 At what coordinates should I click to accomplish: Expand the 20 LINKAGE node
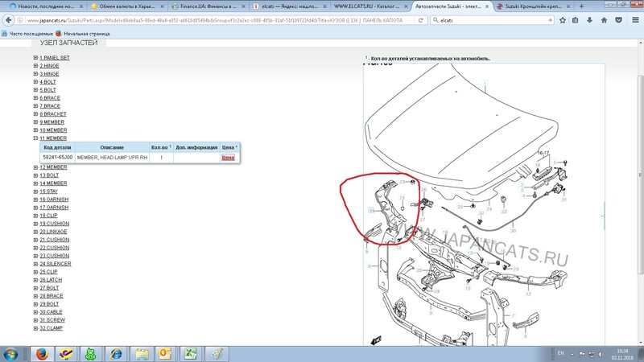coord(35,232)
